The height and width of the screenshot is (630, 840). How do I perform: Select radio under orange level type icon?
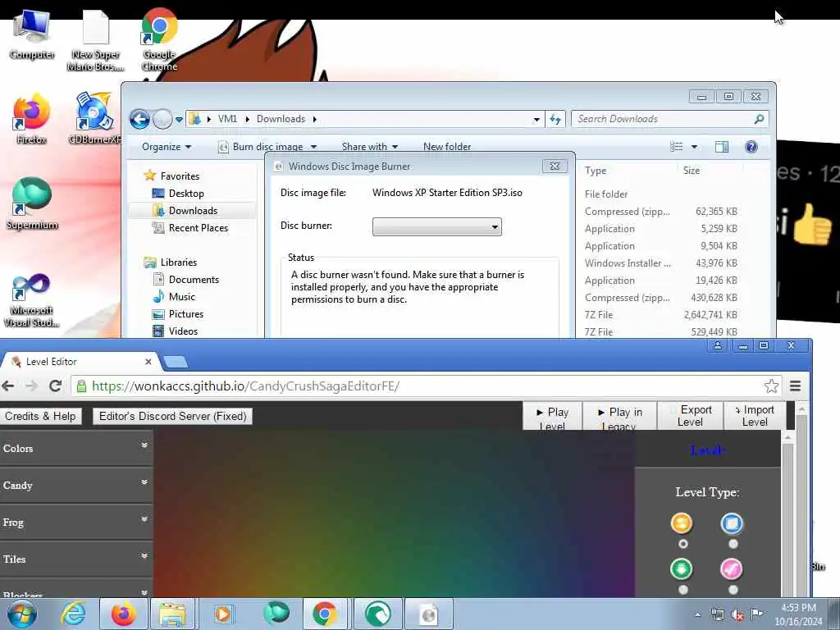click(682, 544)
